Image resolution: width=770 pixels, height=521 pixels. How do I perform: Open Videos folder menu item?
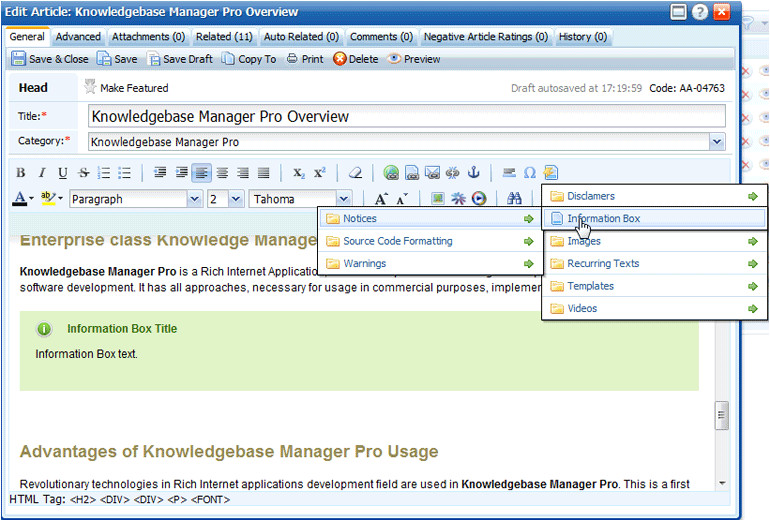pos(654,308)
